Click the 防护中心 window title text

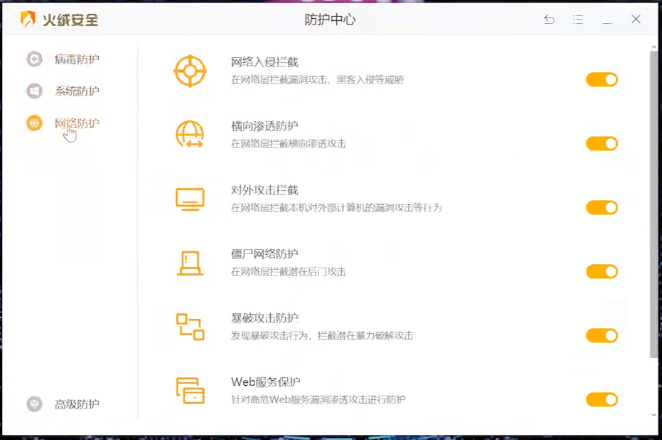330,19
